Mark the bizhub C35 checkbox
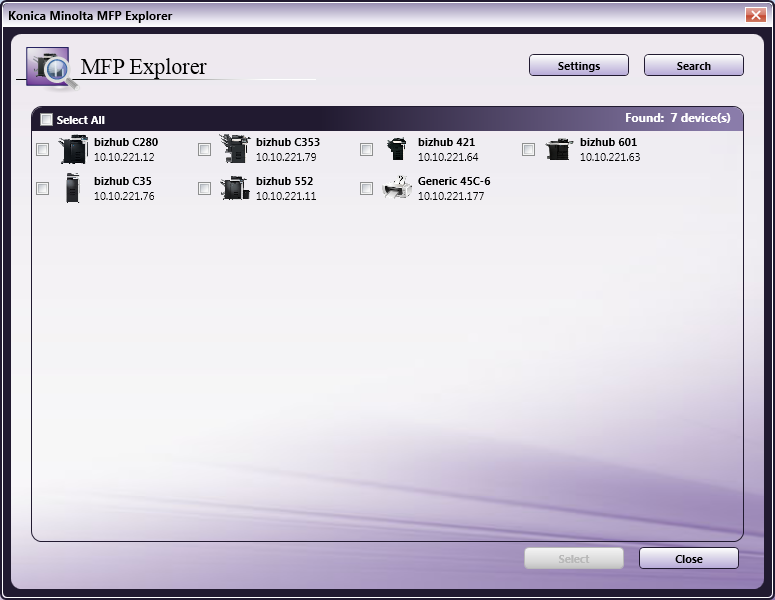The image size is (775, 600). [x=43, y=188]
